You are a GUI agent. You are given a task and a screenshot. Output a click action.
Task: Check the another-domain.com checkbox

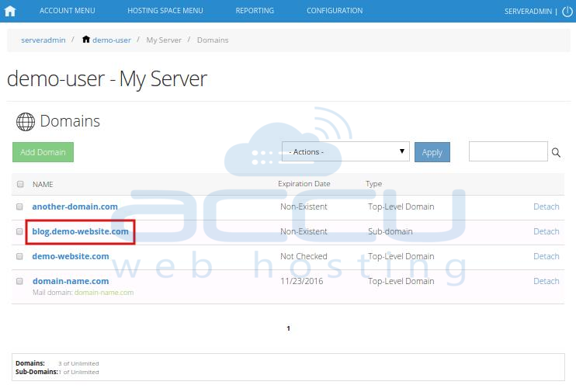tap(19, 206)
